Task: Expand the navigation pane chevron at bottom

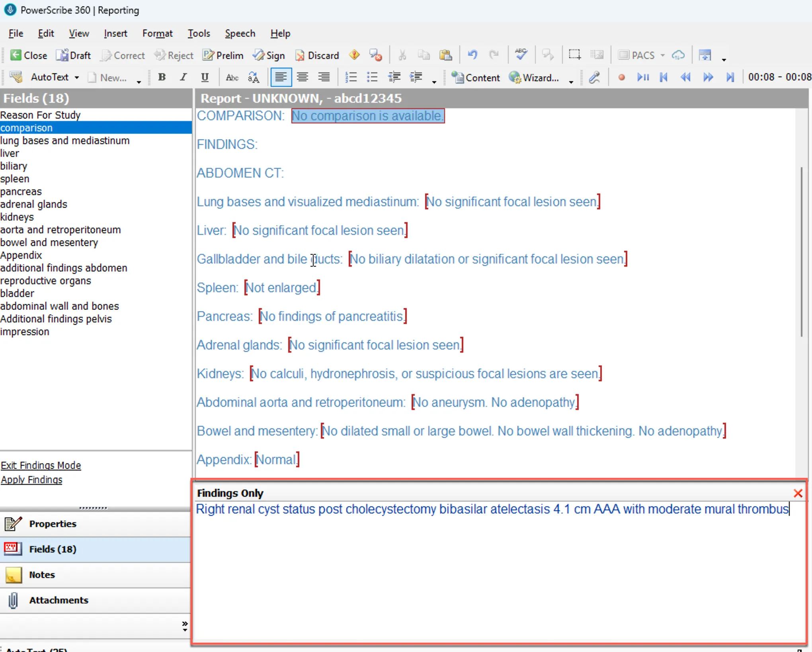Action: point(185,626)
